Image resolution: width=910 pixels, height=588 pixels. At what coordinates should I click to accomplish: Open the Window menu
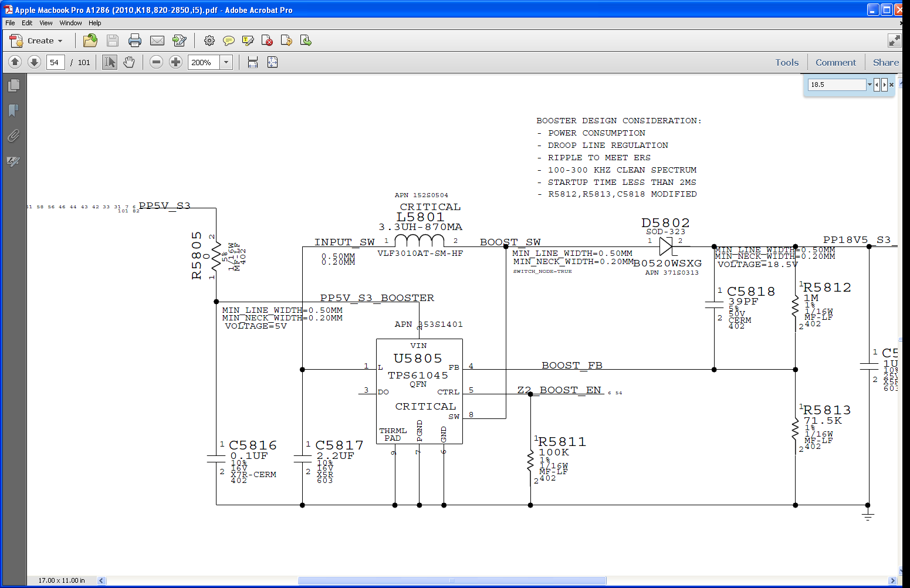click(x=70, y=23)
